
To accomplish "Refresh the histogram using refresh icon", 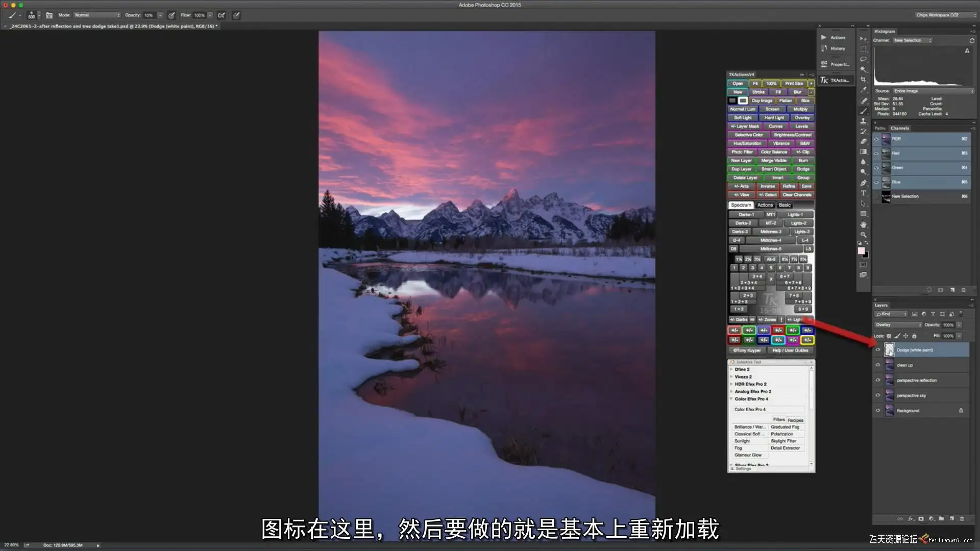I will click(x=971, y=40).
